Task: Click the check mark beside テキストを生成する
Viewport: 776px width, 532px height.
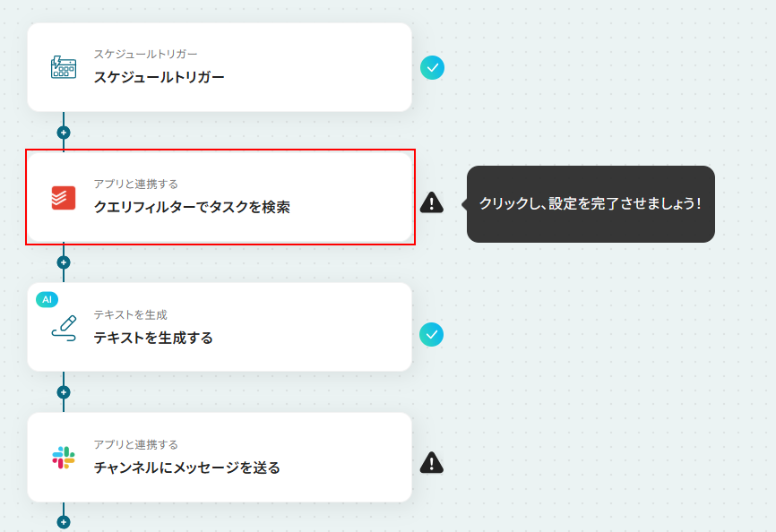Action: coord(432,335)
